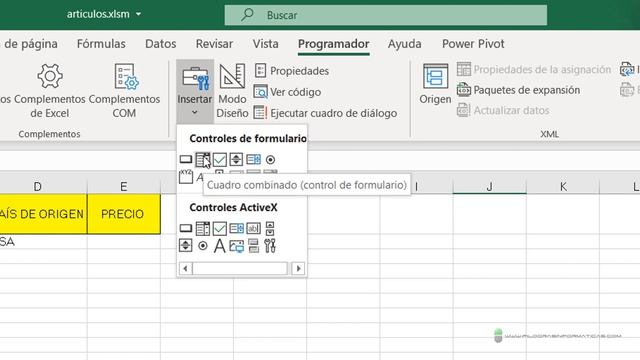The image size is (640, 360).
Task: Open Complementos COM
Action: (x=124, y=91)
